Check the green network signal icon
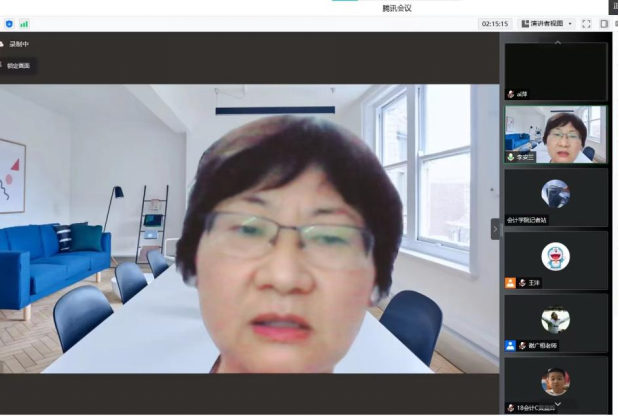 click(24, 23)
